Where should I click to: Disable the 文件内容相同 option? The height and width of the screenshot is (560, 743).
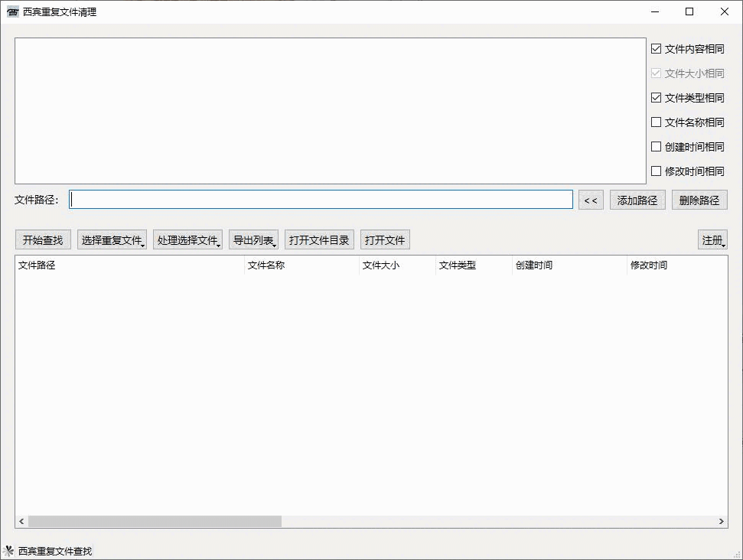point(657,48)
